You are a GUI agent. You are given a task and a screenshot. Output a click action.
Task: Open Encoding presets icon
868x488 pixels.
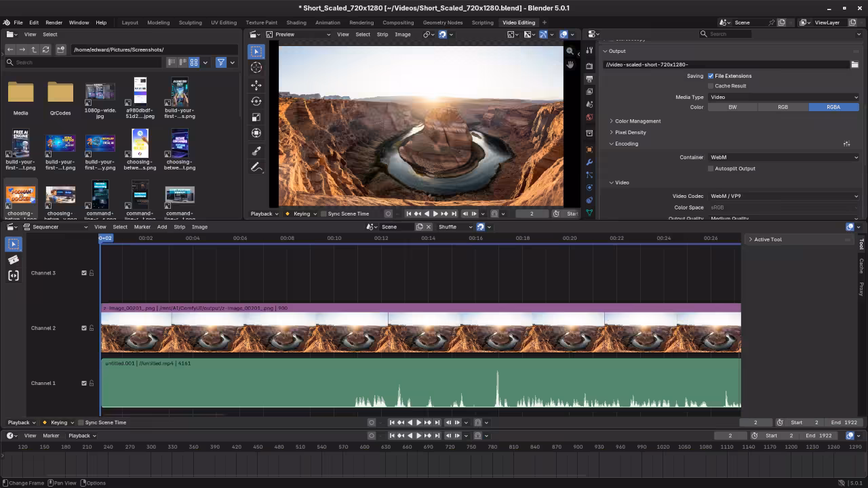click(846, 144)
